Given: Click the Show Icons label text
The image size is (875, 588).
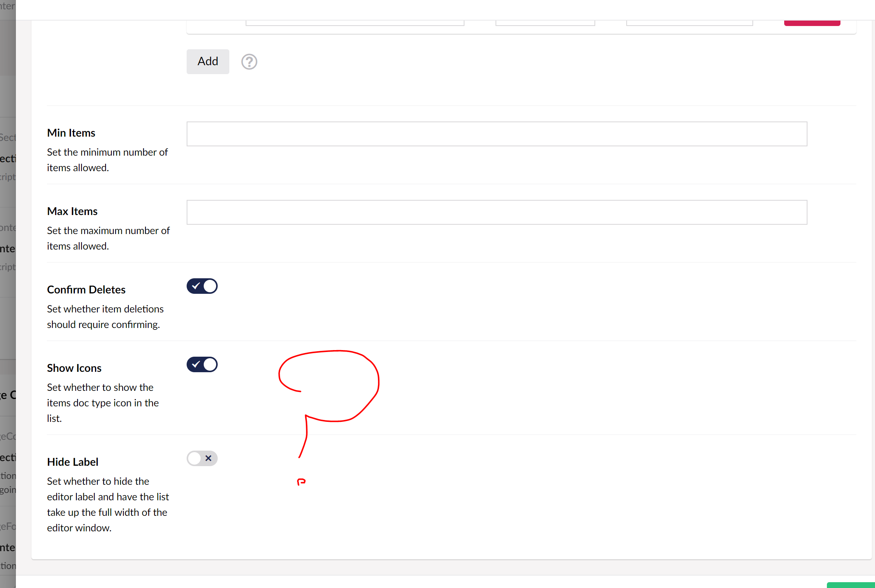Looking at the screenshot, I should tap(74, 368).
